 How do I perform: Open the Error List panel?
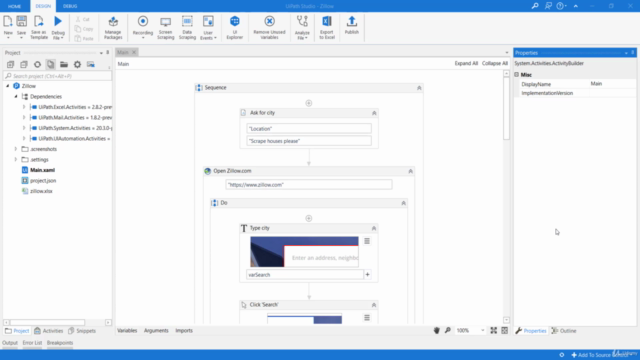click(x=32, y=343)
